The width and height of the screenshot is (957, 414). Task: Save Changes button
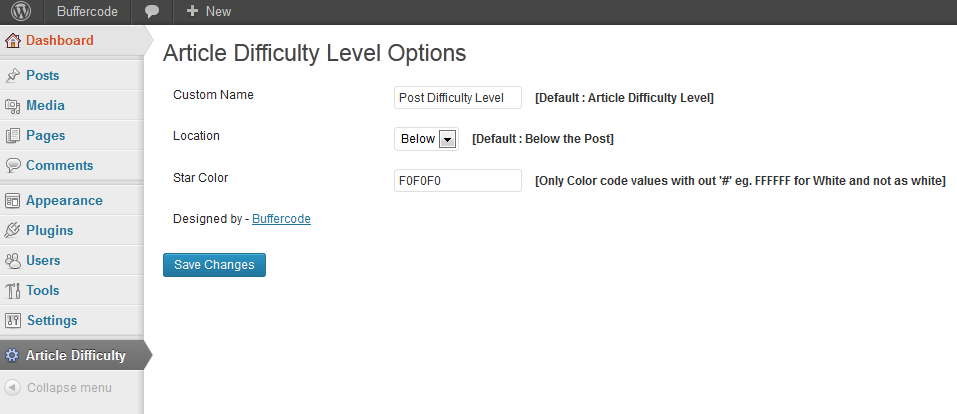[x=214, y=265]
